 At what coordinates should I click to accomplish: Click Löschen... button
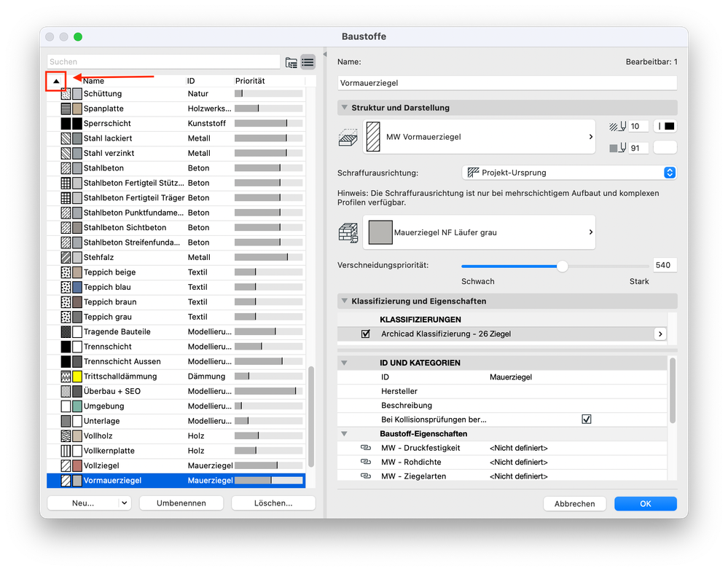pyautogui.click(x=273, y=503)
